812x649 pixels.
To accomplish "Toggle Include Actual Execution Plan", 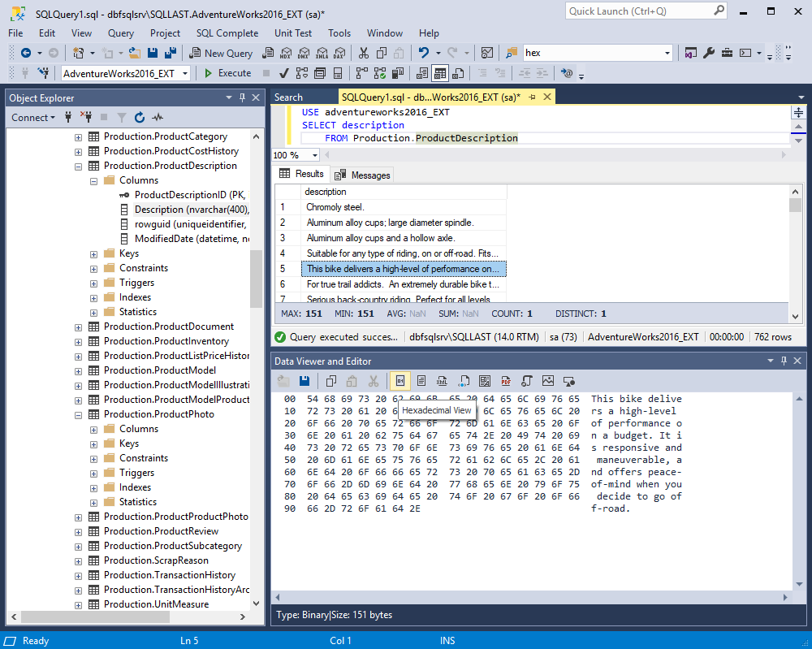I will [362, 74].
